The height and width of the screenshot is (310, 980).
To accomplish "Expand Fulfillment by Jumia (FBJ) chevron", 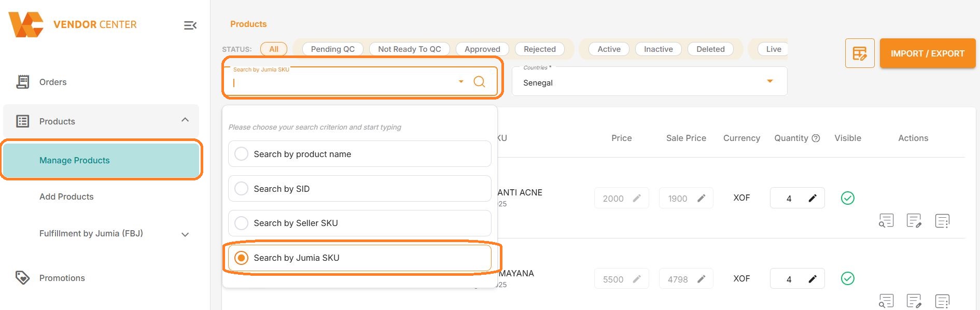I will [185, 234].
